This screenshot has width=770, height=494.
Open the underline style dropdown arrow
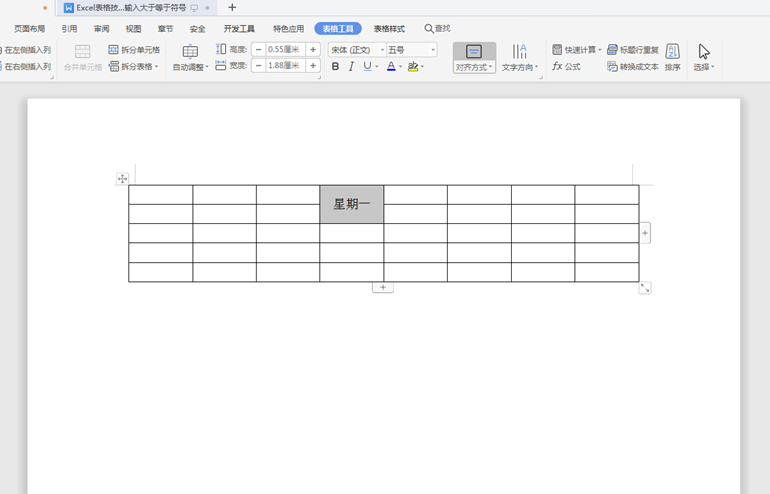pyautogui.click(x=377, y=66)
